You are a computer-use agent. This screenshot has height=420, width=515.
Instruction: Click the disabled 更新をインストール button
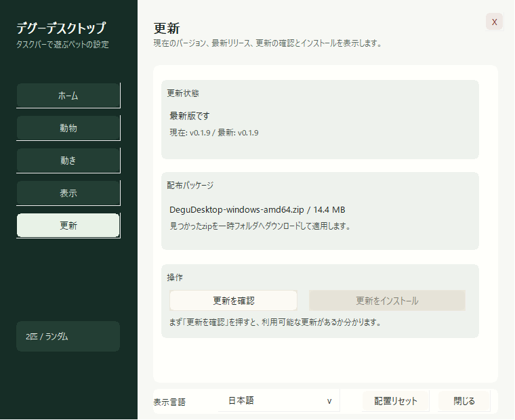click(x=387, y=301)
